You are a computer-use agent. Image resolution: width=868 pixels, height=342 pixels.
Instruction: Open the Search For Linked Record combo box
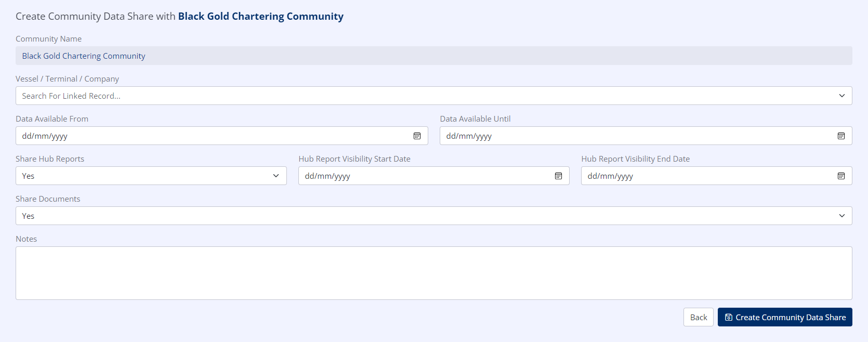416,96
